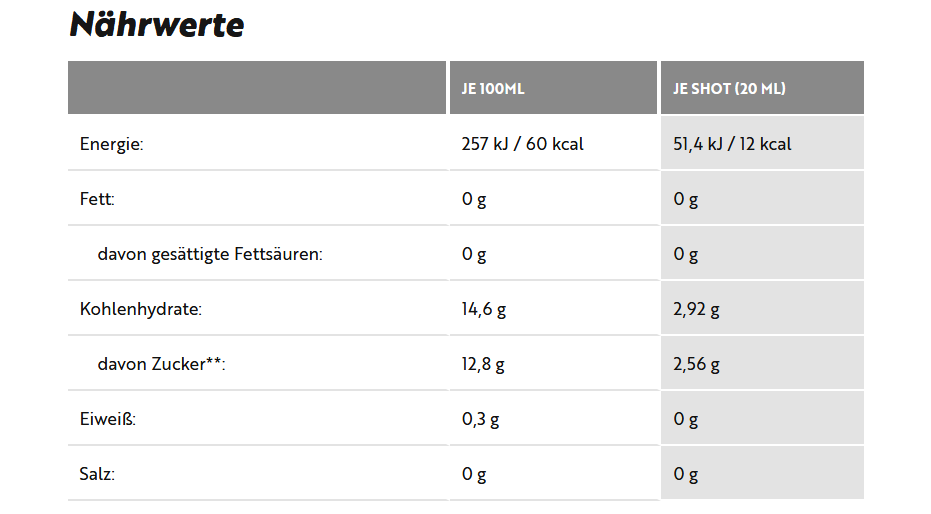Click the 2,56 g sugar per shot value
This screenshot has height=514, width=931.
pyautogui.click(x=696, y=364)
